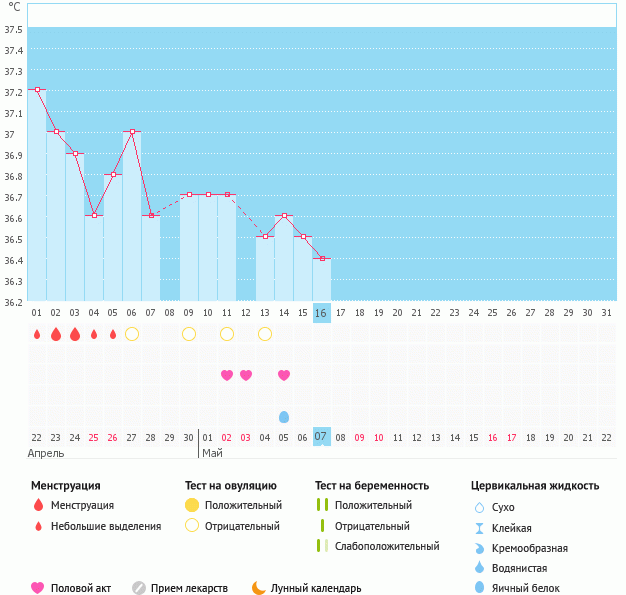The height and width of the screenshot is (595, 626).
Task: Click the menstruation drop icon on cycle day 01
Action: point(37,334)
